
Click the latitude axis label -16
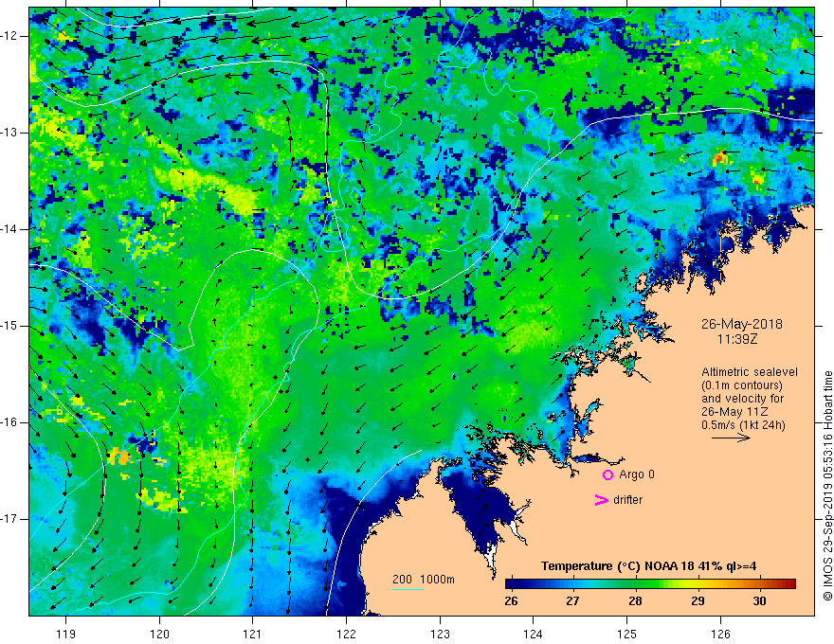(10, 422)
